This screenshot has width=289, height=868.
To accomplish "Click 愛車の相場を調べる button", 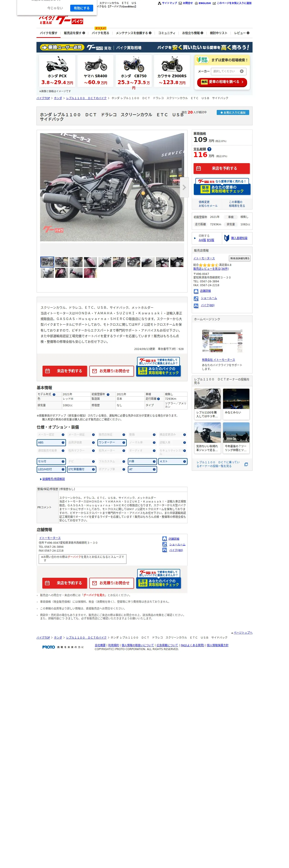I will point(222,82).
